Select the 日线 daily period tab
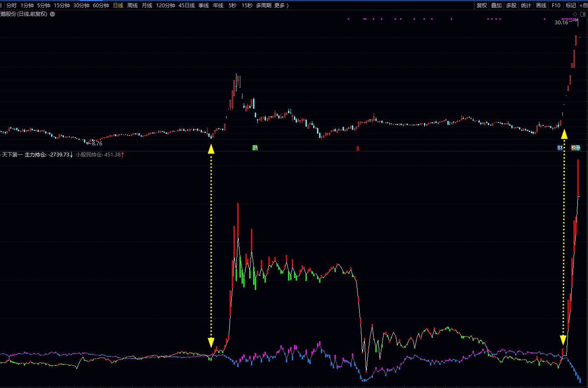588x388 pixels. coord(118,6)
